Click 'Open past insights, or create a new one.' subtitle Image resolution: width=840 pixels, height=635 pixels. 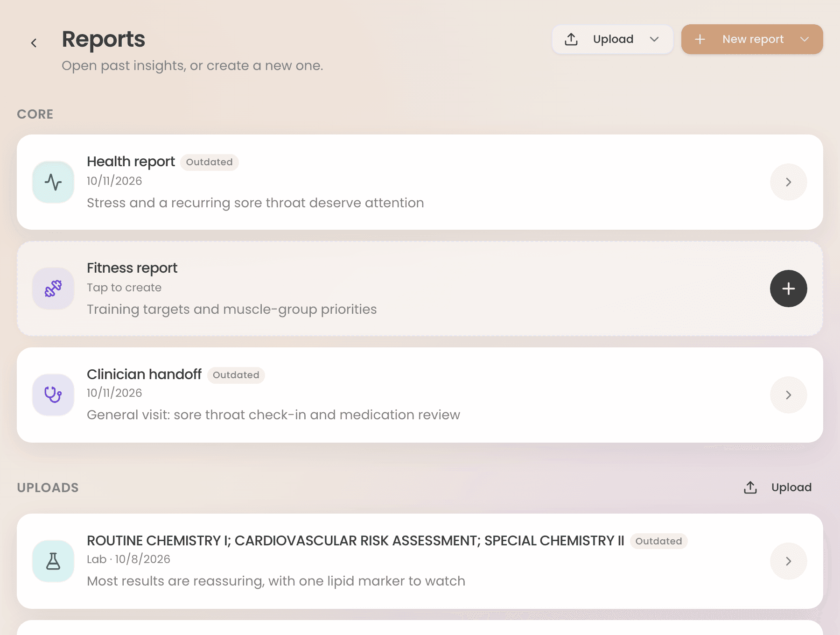point(192,66)
